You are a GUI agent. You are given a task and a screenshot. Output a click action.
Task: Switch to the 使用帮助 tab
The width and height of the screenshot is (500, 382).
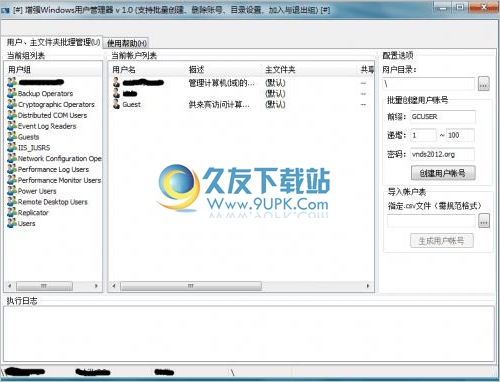tap(126, 43)
